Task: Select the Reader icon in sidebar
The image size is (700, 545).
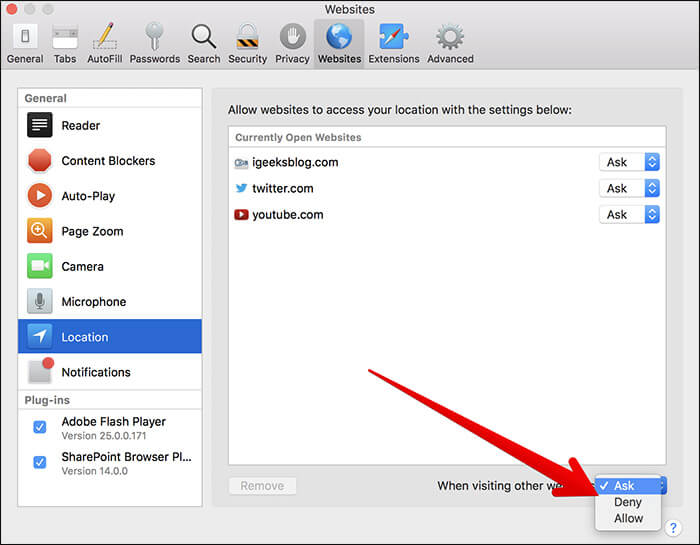Action: [39, 125]
